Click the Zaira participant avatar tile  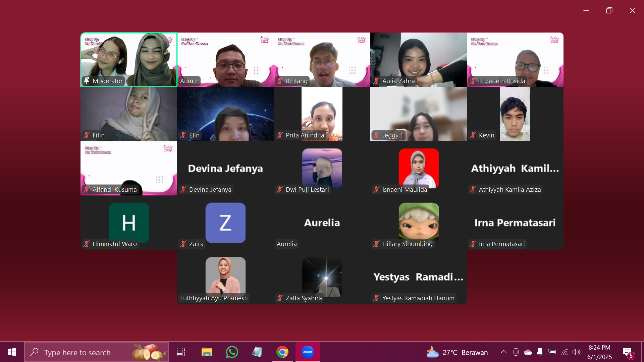pyautogui.click(x=225, y=223)
